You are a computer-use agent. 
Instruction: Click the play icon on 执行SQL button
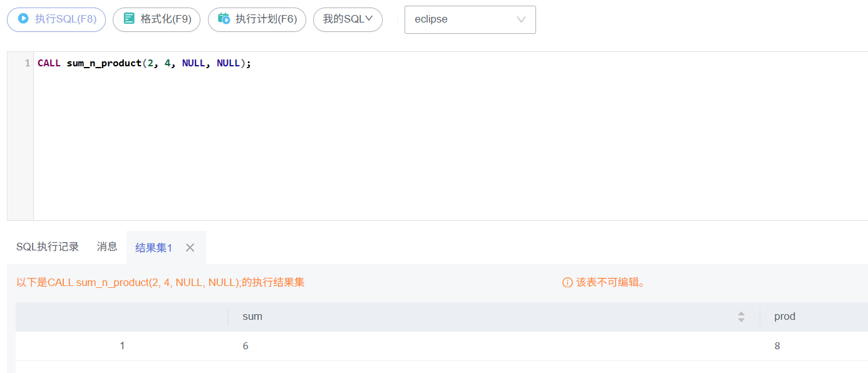pyautogui.click(x=23, y=19)
